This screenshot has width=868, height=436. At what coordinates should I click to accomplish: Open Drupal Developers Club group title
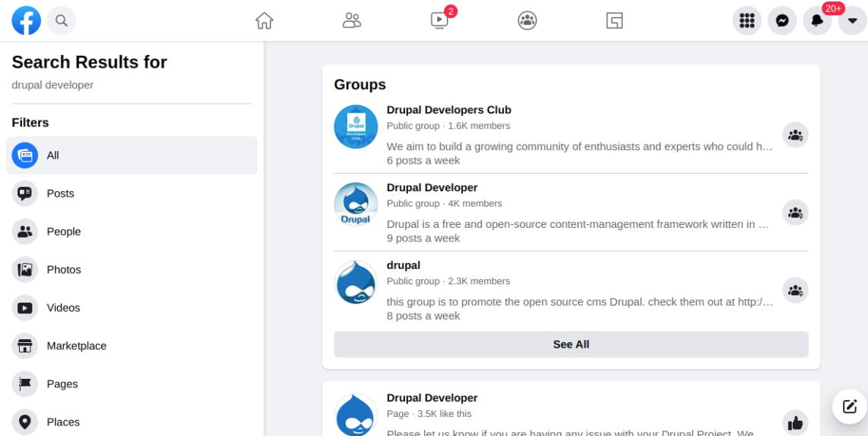coord(449,110)
